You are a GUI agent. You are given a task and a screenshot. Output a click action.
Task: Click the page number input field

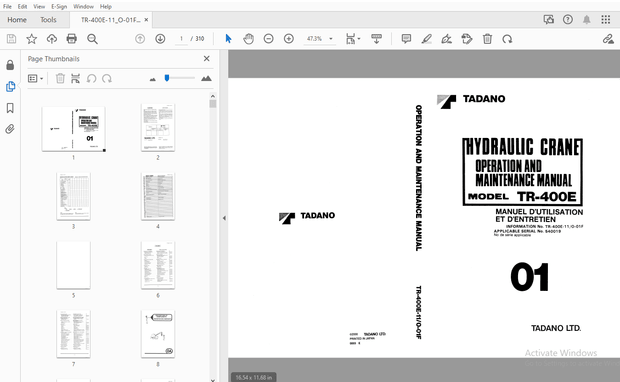pyautogui.click(x=181, y=39)
